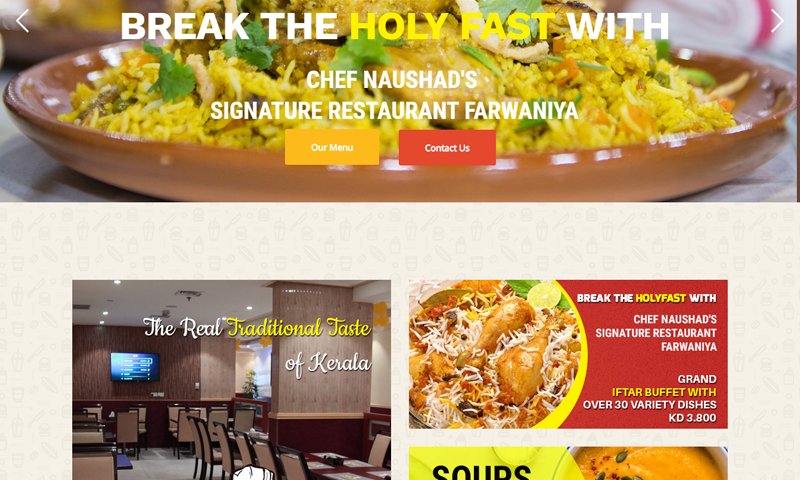Click The Real Traditional Taste script text
This screenshot has width=800, height=480.
pyautogui.click(x=257, y=327)
